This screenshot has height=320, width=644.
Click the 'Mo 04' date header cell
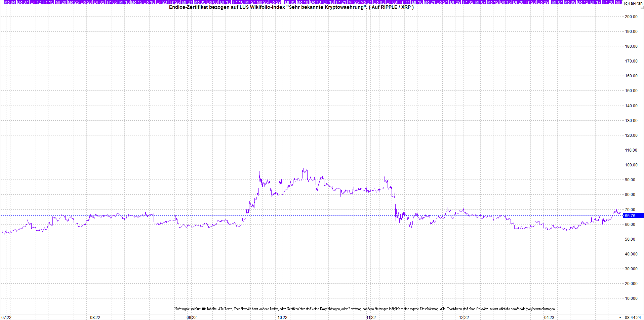coord(10,2)
